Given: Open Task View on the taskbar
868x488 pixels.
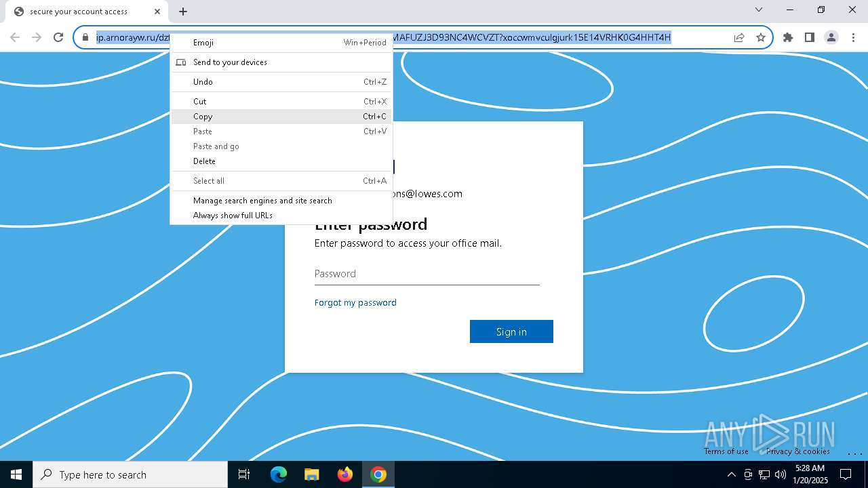Looking at the screenshot, I should pyautogui.click(x=244, y=474).
